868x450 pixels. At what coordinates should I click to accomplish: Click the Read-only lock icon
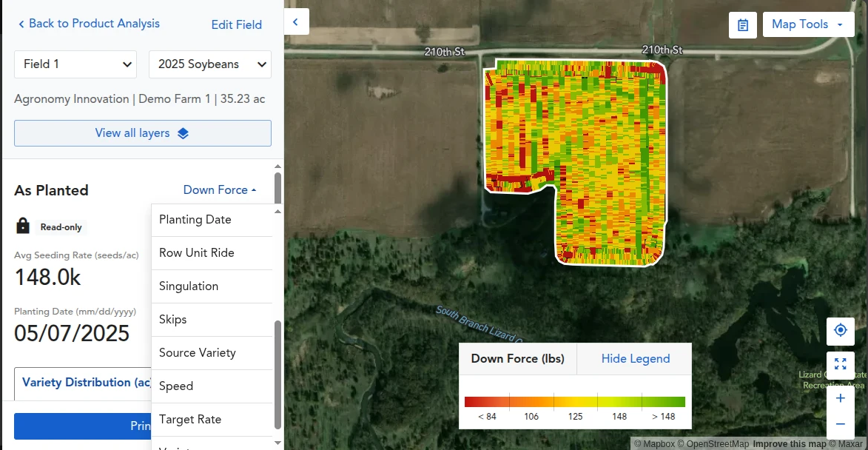[23, 226]
